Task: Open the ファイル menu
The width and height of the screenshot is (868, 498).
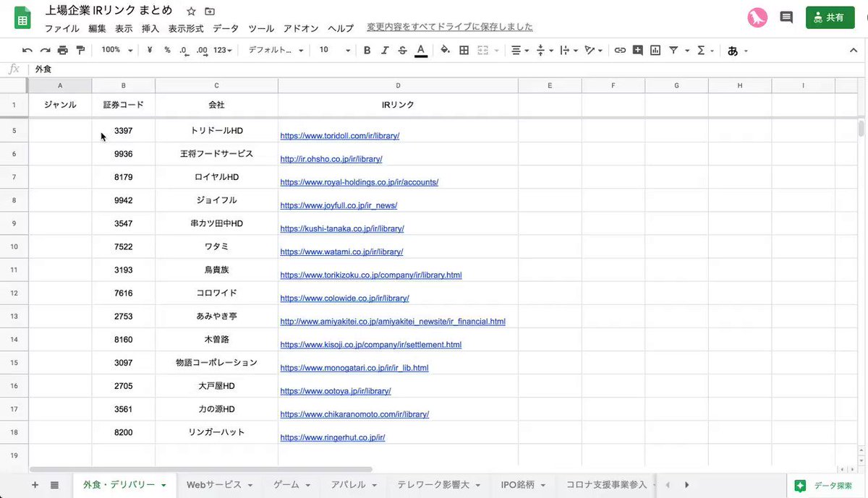Action: pyautogui.click(x=62, y=28)
